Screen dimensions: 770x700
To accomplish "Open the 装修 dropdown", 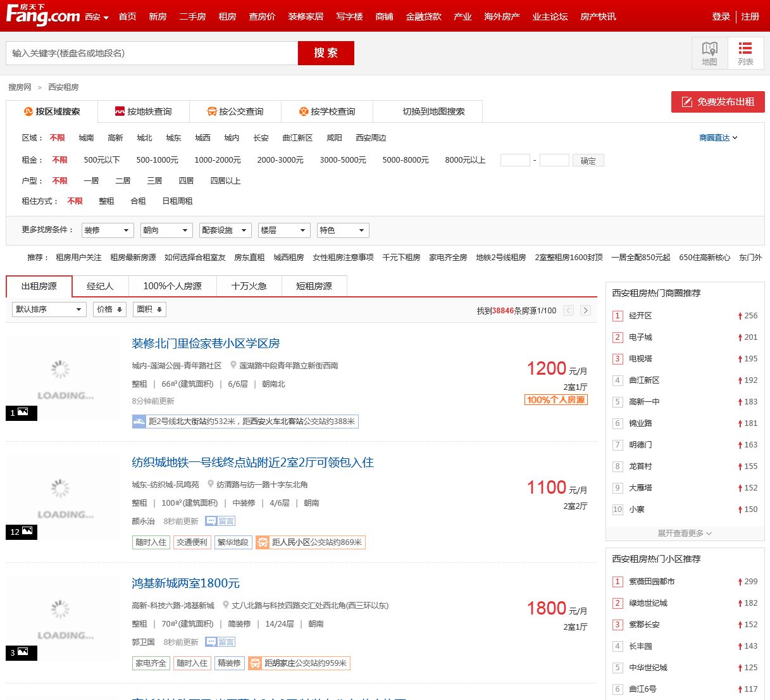I will pyautogui.click(x=108, y=230).
